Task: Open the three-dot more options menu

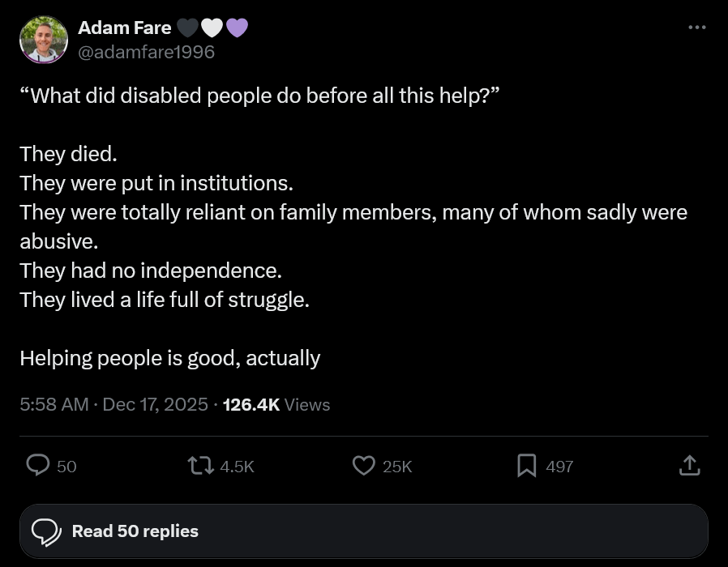Action: (x=696, y=28)
